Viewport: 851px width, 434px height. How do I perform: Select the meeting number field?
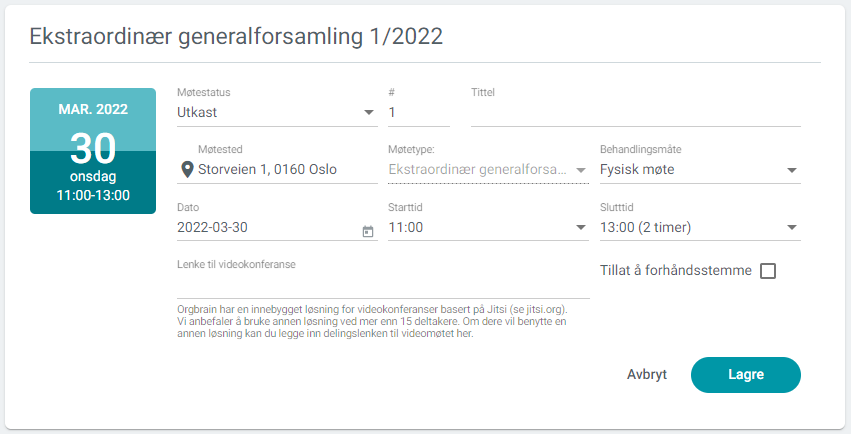[418, 113]
